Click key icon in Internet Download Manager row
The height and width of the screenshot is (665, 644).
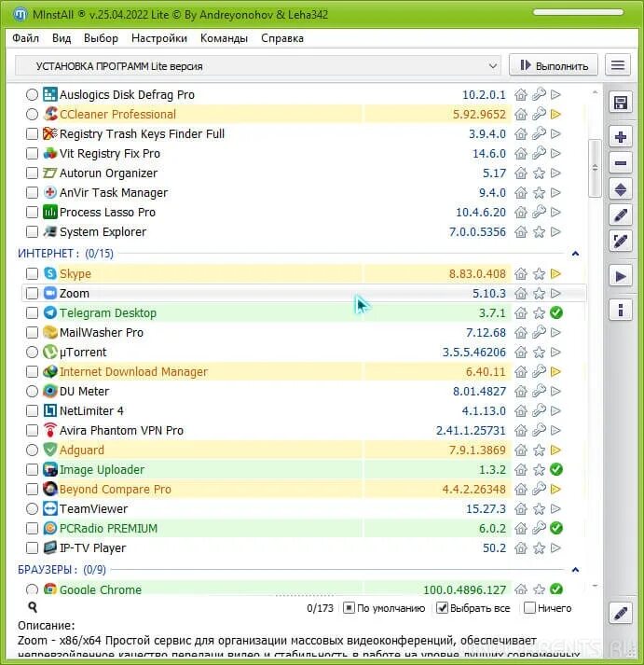click(539, 371)
